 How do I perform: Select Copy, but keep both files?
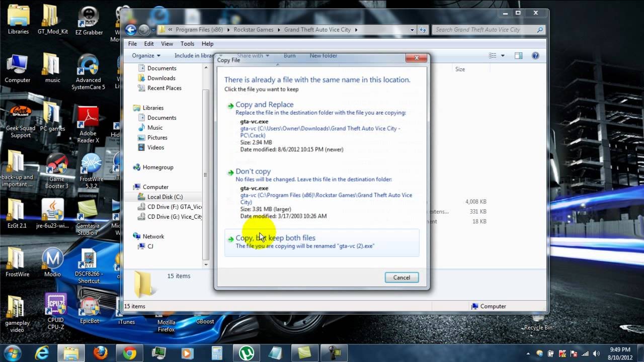point(321,242)
